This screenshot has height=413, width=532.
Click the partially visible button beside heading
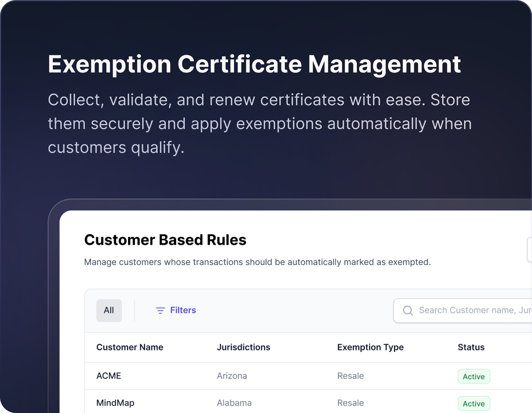pos(530,249)
